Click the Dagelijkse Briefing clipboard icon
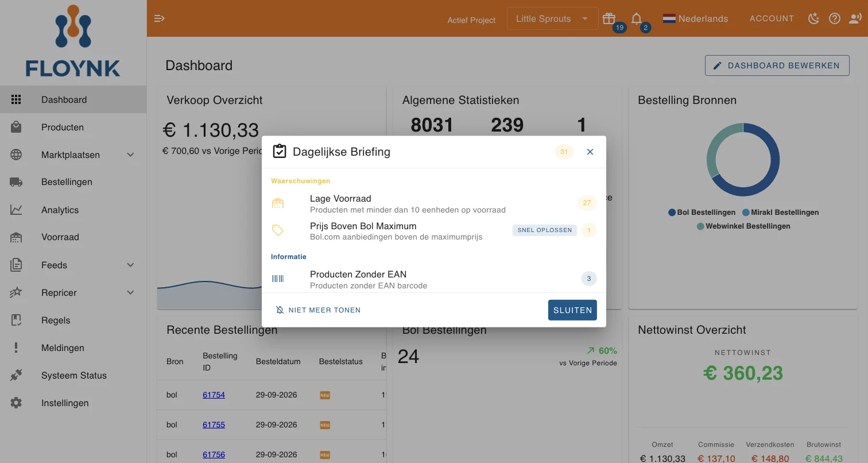Image resolution: width=868 pixels, height=463 pixels. [279, 152]
